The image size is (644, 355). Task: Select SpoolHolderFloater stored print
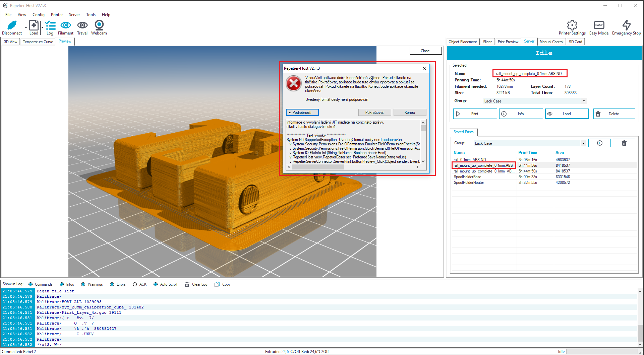point(545,183)
